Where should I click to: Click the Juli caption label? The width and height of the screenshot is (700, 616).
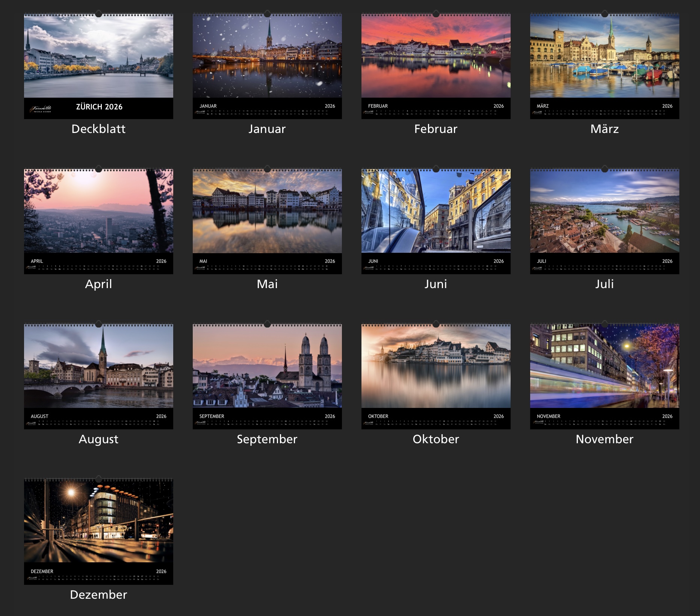tap(605, 284)
